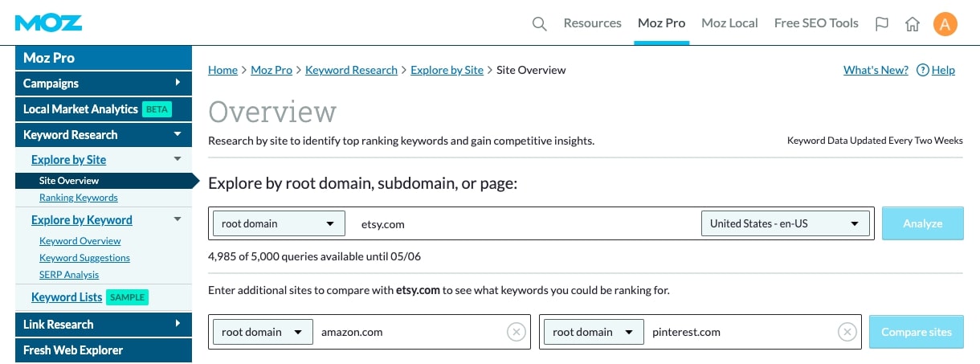Clear the amazon.com comparison site
980x364 pixels.
[516, 332]
